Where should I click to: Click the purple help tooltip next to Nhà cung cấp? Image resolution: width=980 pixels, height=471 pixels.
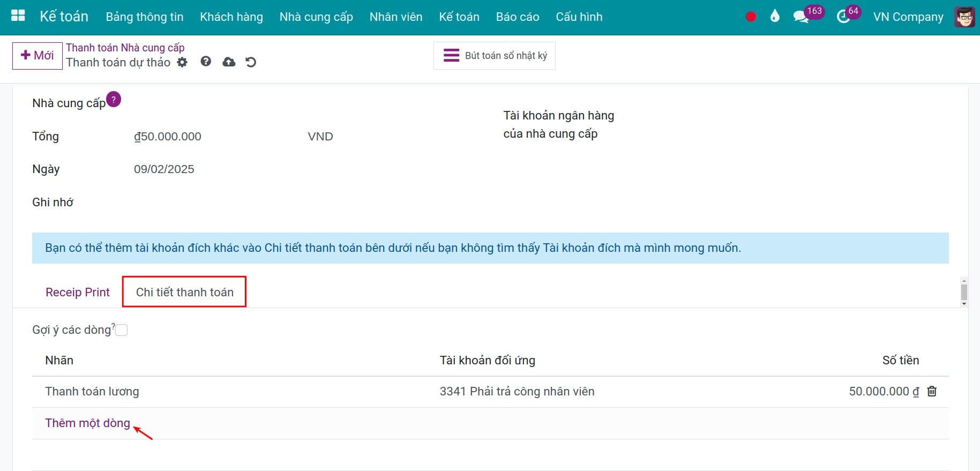(x=114, y=99)
